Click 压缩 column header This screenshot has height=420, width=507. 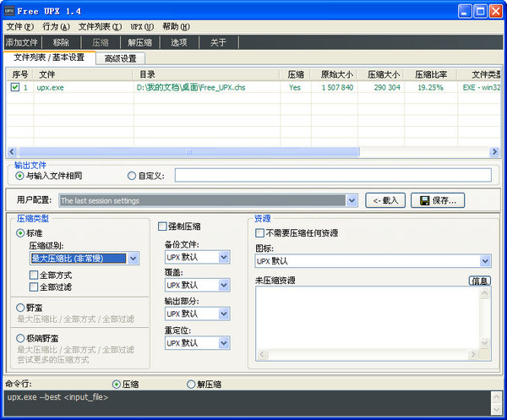point(296,74)
